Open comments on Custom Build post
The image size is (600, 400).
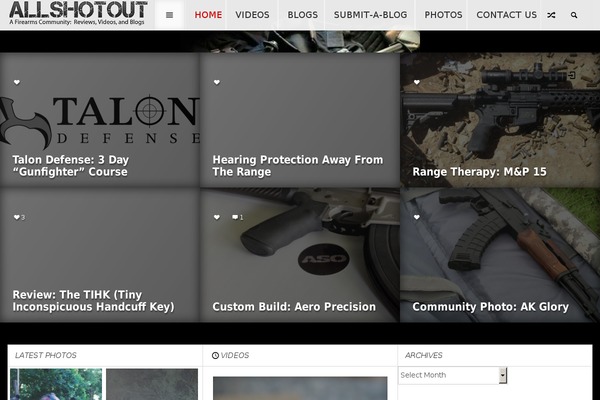237,217
